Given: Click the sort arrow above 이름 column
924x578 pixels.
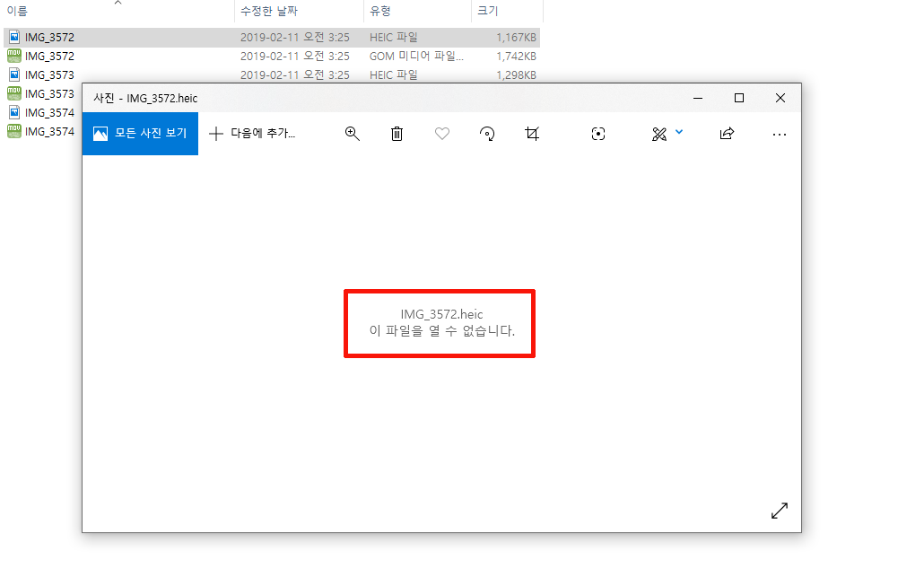Looking at the screenshot, I should 118,3.
